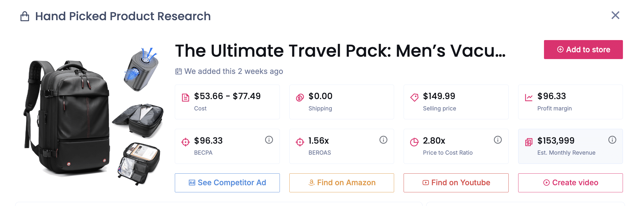Click the Cost document icon
Viewport: 644px width, 206px height.
coord(185,96)
